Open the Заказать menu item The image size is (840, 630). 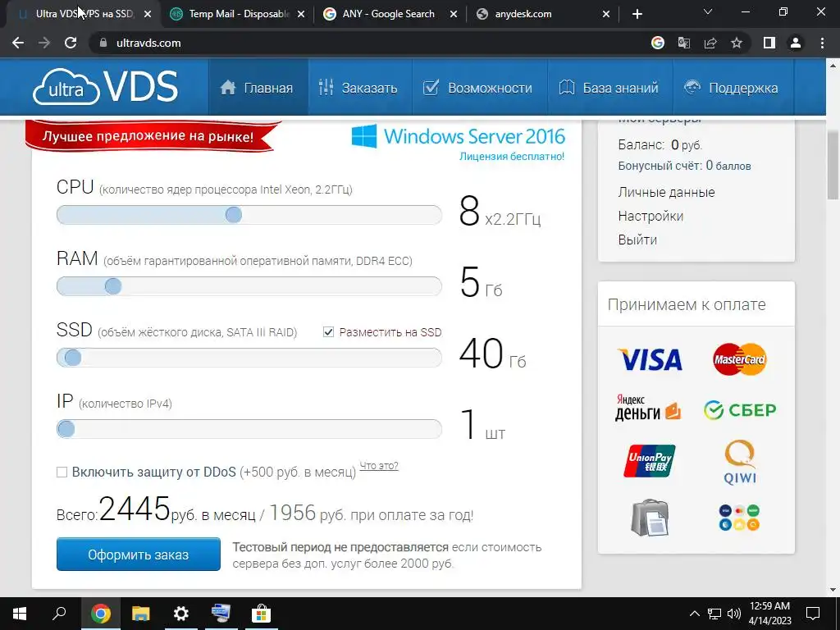point(358,87)
